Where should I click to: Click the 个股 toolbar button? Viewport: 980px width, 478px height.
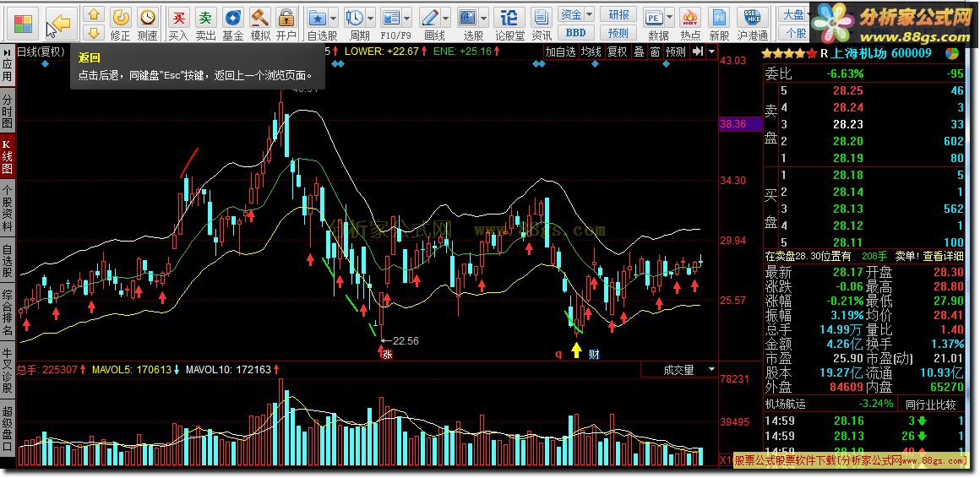click(796, 32)
